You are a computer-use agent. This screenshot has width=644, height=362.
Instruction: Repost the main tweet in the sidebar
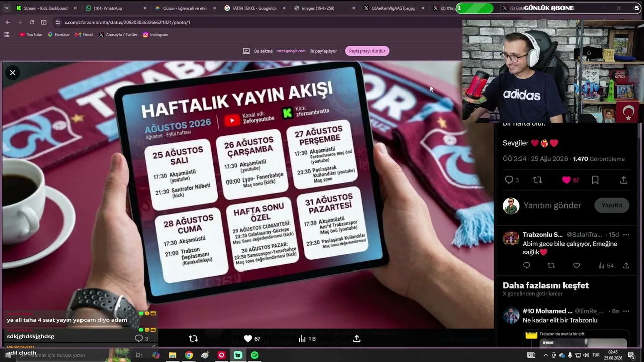tap(538, 180)
